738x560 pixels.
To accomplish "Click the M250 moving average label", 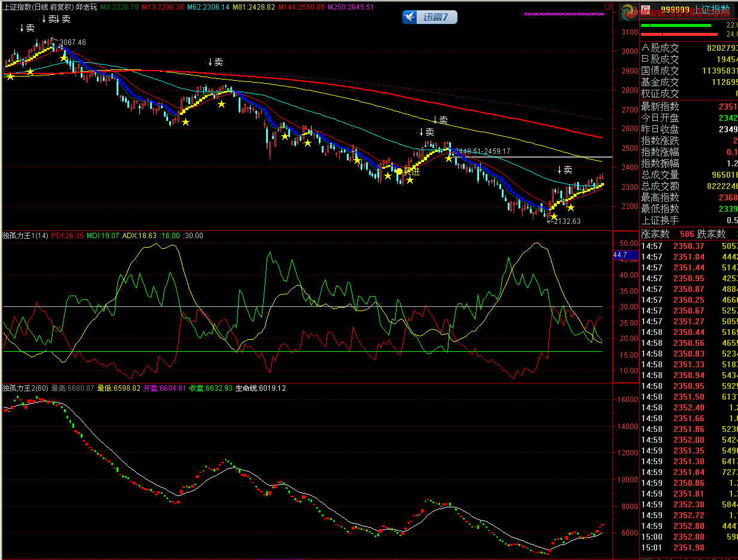I will (x=351, y=7).
